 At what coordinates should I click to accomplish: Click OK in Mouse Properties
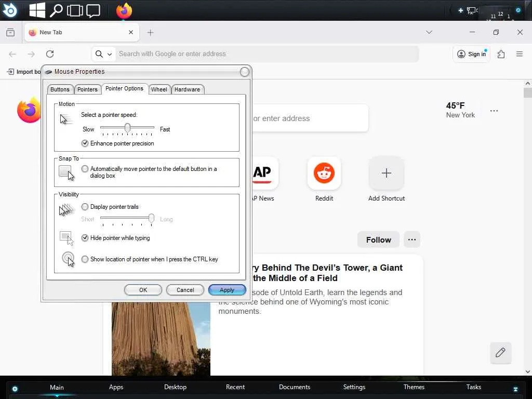(x=143, y=290)
